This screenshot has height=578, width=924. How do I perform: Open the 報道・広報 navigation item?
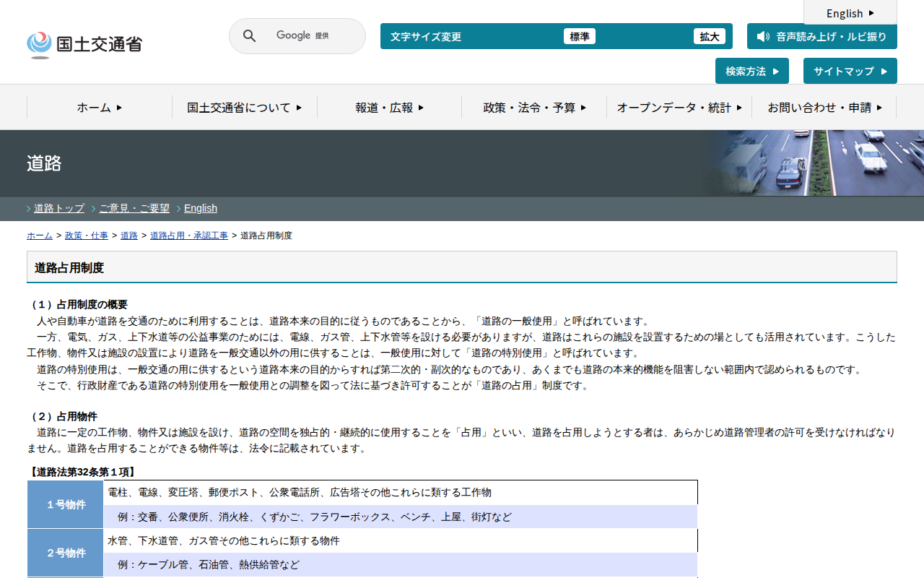[389, 107]
